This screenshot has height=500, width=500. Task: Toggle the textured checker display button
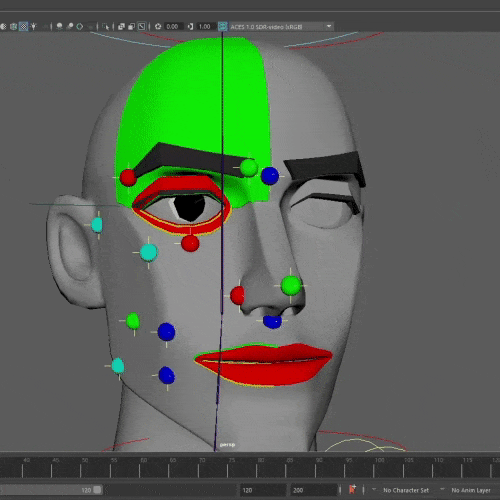click(x=23, y=26)
